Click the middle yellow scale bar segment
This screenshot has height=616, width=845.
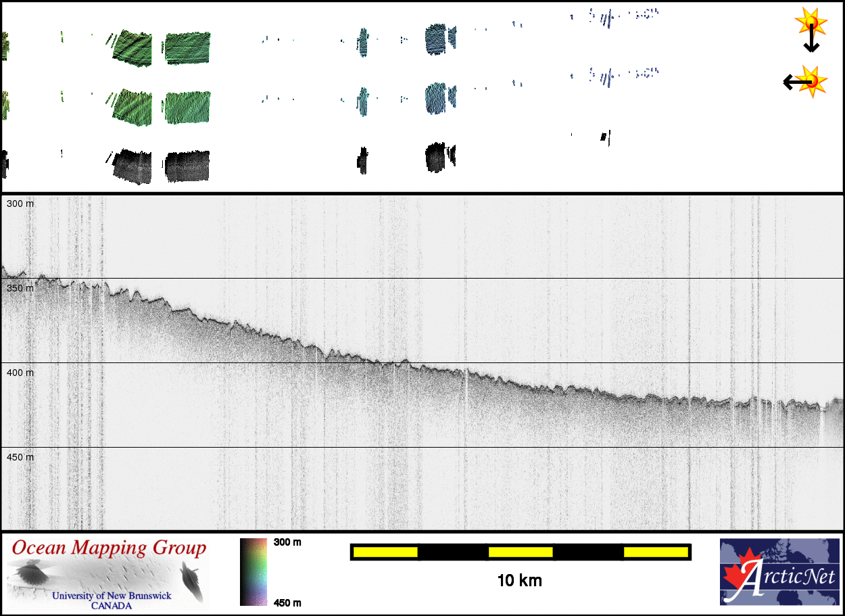[x=521, y=552]
